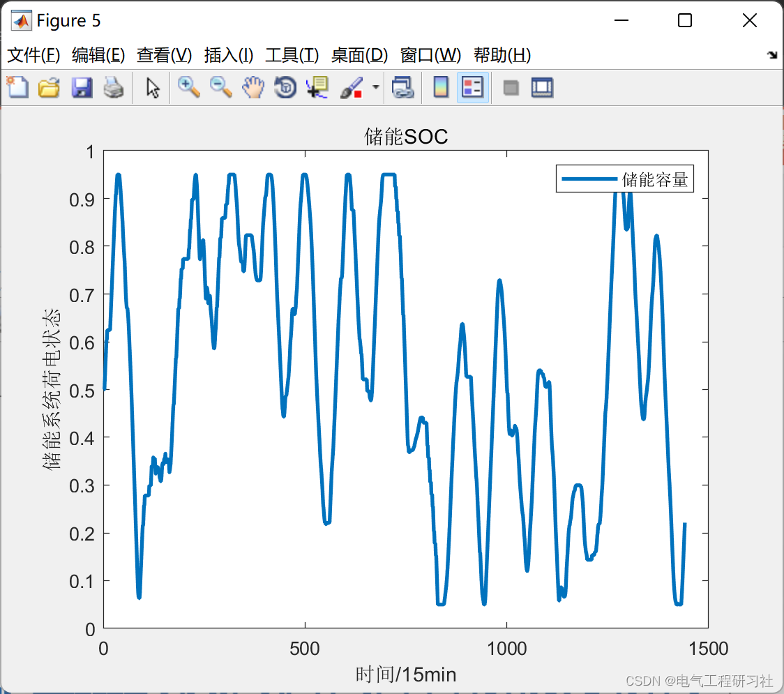
Task: Select the Zoom Out magnifier tool
Action: click(220, 87)
